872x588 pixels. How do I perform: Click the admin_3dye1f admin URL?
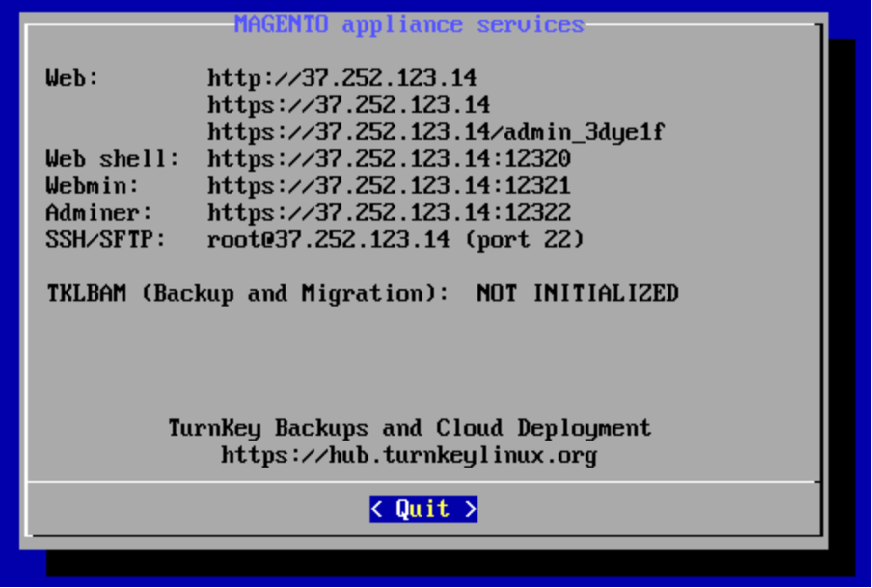(436, 132)
